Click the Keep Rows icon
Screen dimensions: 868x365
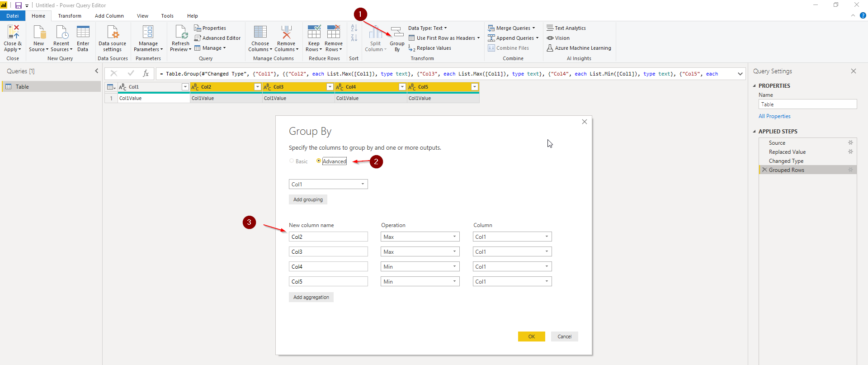314,32
